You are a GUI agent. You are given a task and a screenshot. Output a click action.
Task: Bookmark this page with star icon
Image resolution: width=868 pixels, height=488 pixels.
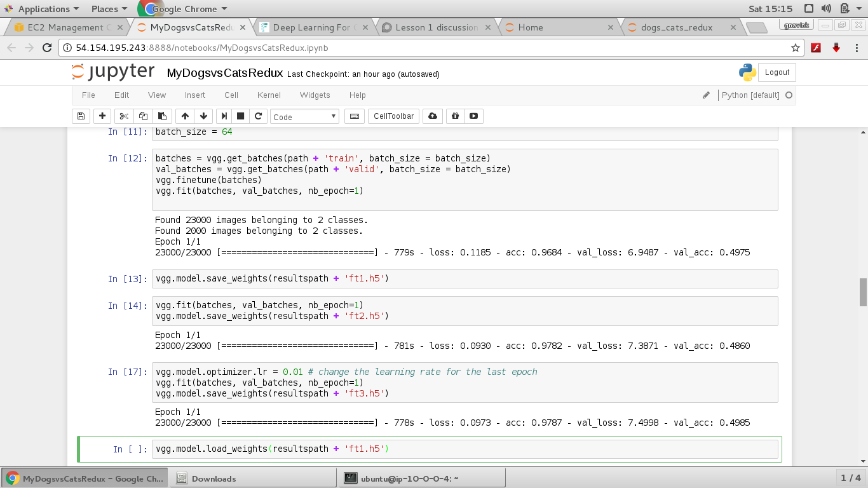click(x=795, y=48)
